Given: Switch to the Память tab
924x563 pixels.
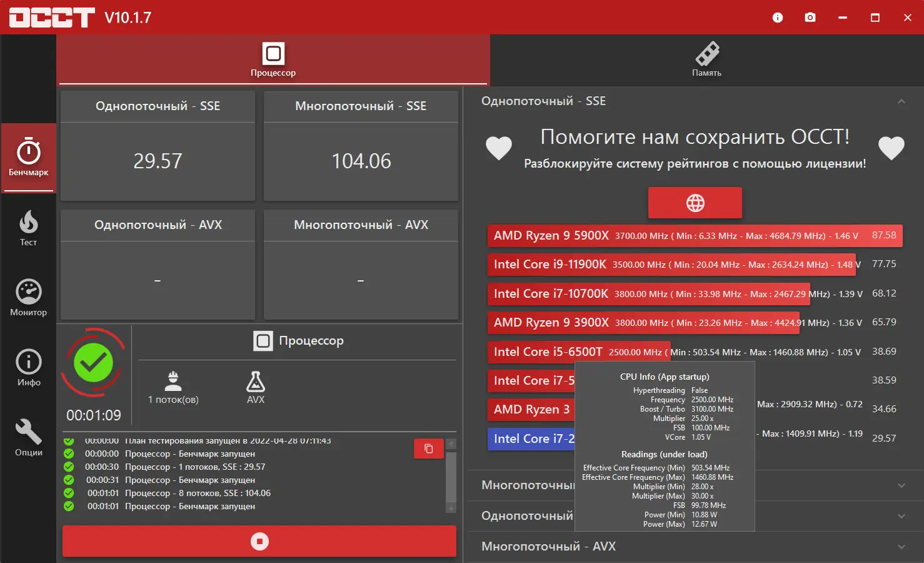Looking at the screenshot, I should pyautogui.click(x=707, y=59).
